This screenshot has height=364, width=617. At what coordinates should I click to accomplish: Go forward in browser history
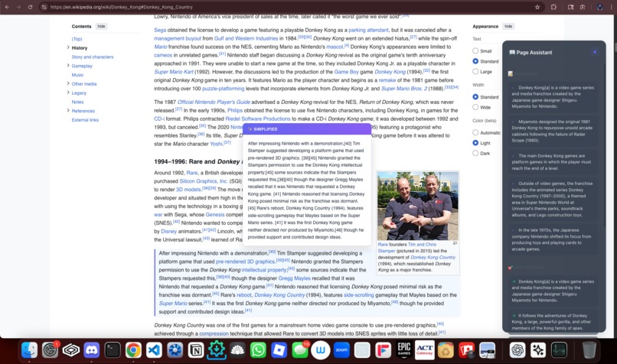tap(18, 7)
